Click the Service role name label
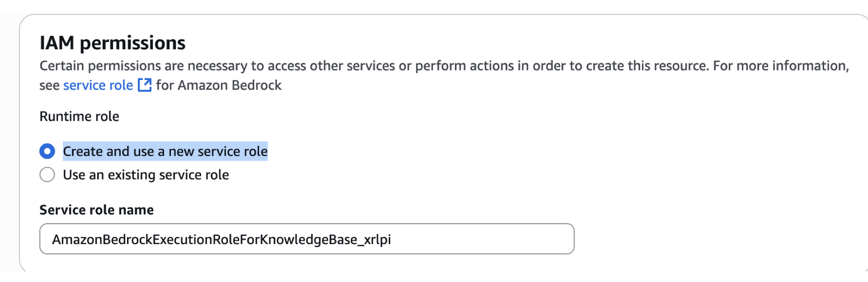 tap(96, 210)
